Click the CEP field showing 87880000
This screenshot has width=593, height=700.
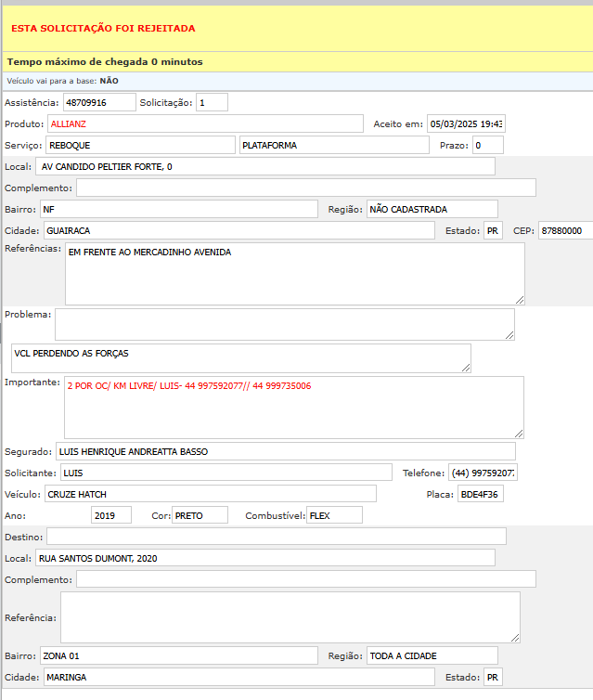[565, 230]
